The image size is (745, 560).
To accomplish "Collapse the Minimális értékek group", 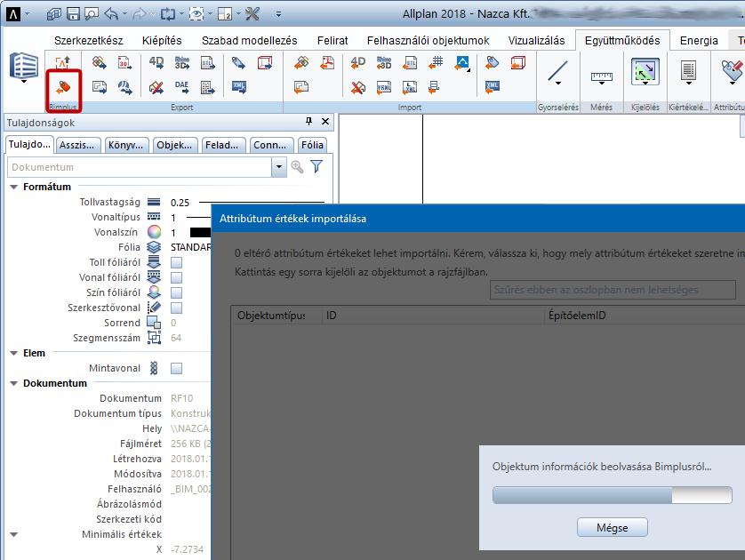I will click(13, 535).
